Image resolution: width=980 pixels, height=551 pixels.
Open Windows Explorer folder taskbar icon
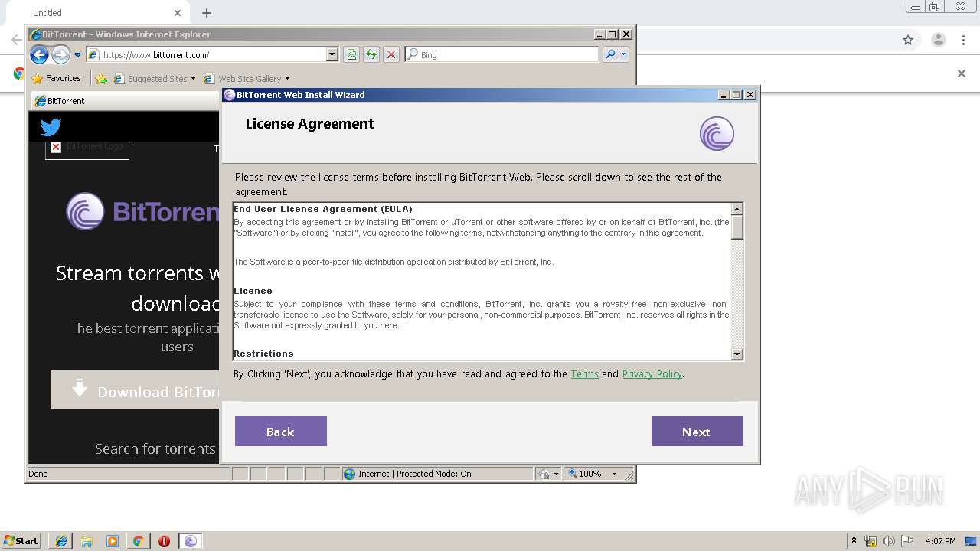click(x=87, y=541)
